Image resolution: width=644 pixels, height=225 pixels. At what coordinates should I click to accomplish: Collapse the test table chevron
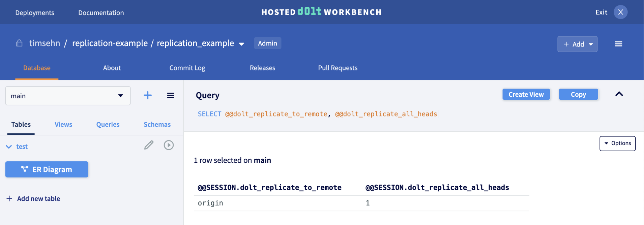(x=9, y=147)
